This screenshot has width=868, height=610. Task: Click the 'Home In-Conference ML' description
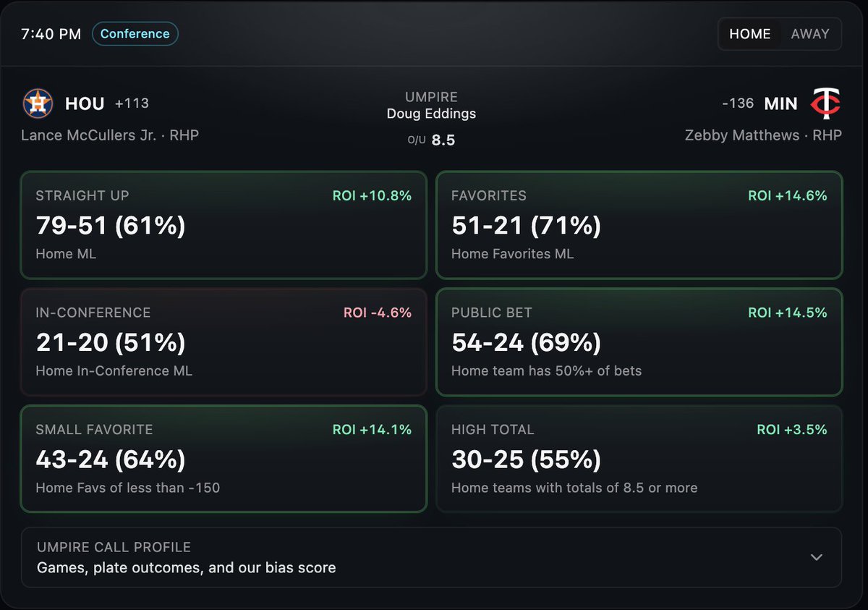click(x=114, y=371)
